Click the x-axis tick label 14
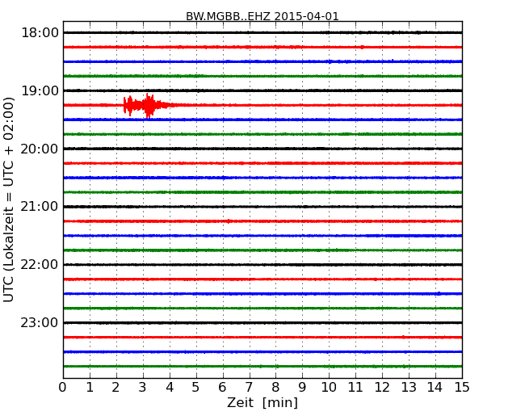Screen dimensions: 525x420 tap(435, 388)
